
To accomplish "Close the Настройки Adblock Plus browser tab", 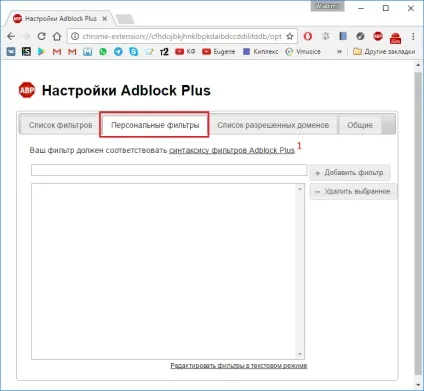I will pos(105,19).
